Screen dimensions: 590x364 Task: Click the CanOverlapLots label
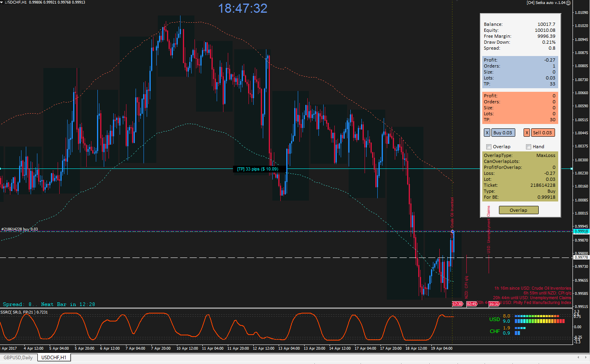(x=502, y=161)
